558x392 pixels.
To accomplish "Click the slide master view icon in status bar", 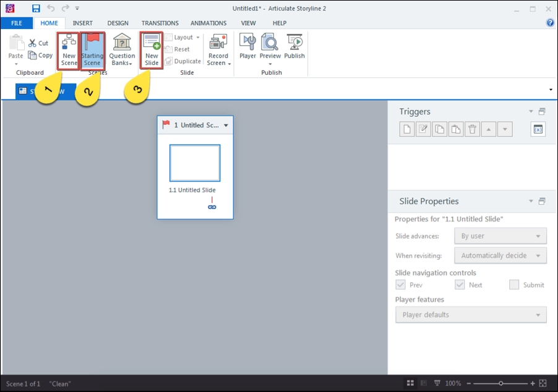I will click(437, 383).
